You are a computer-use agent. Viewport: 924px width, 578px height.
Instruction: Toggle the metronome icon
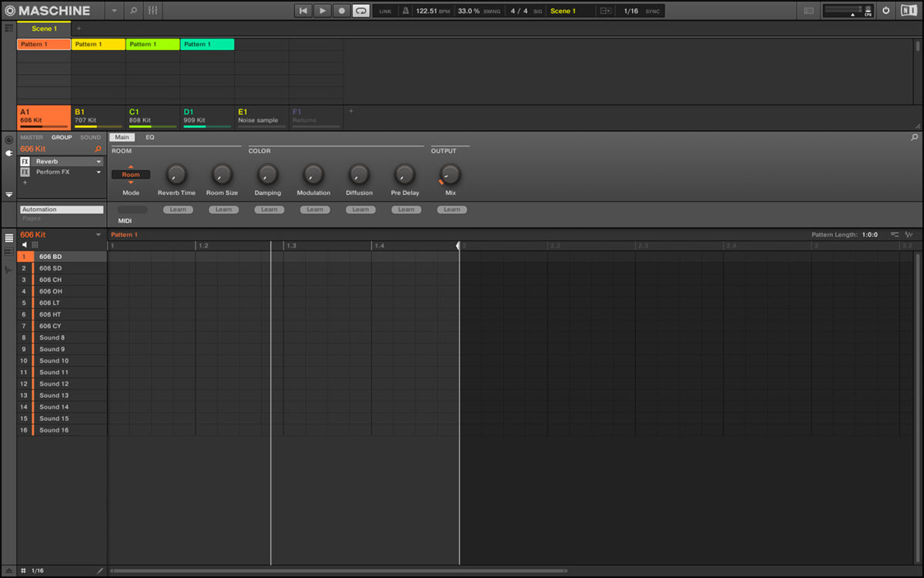click(406, 11)
